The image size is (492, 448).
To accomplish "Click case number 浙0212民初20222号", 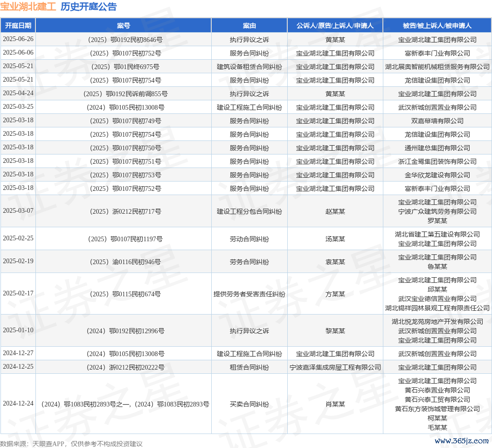I will 125,367.
